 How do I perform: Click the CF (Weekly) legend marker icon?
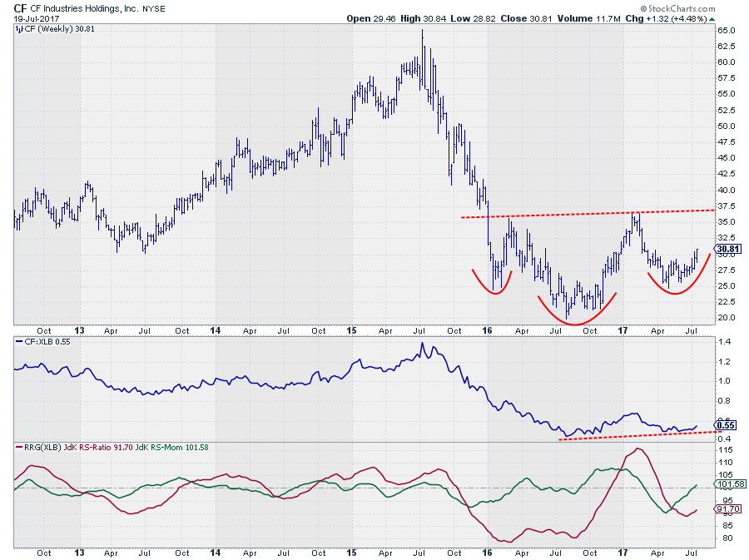click(19, 29)
